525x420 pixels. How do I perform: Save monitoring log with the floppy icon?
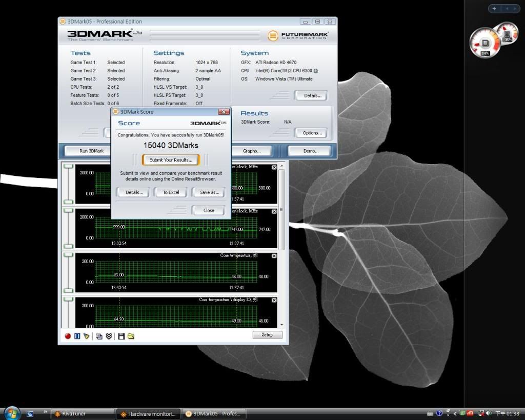pos(121,336)
